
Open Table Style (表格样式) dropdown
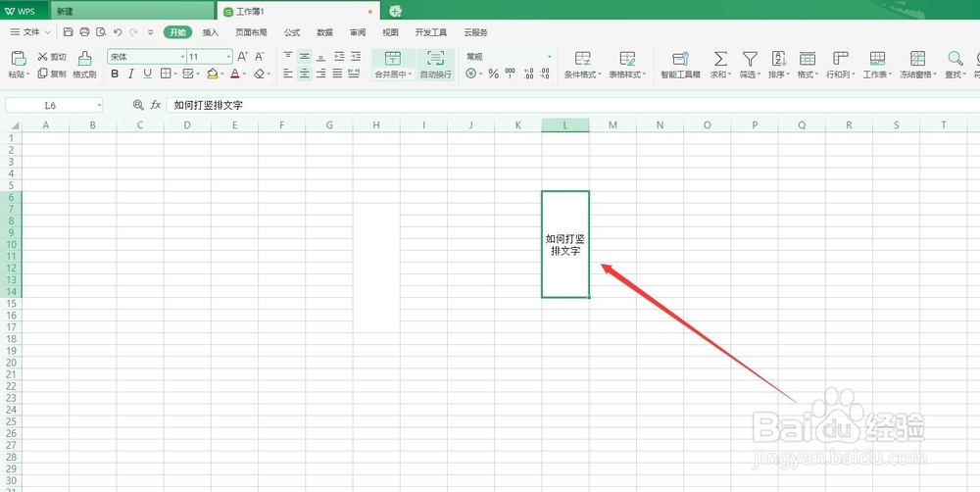pyautogui.click(x=627, y=65)
